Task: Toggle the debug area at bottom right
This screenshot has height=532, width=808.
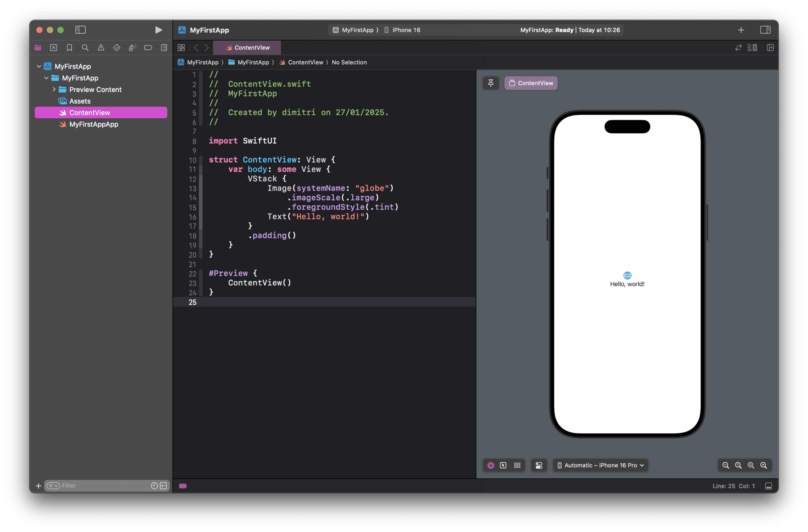Action: click(x=768, y=486)
